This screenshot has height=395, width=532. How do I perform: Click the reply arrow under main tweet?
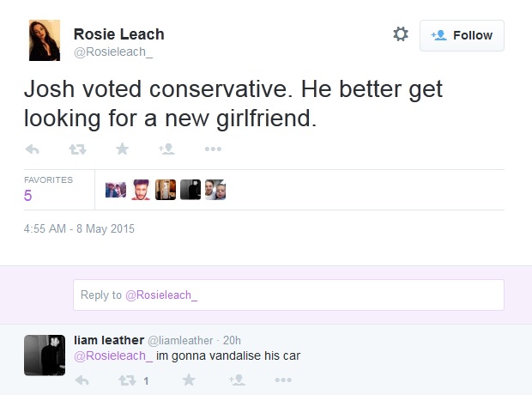33,149
